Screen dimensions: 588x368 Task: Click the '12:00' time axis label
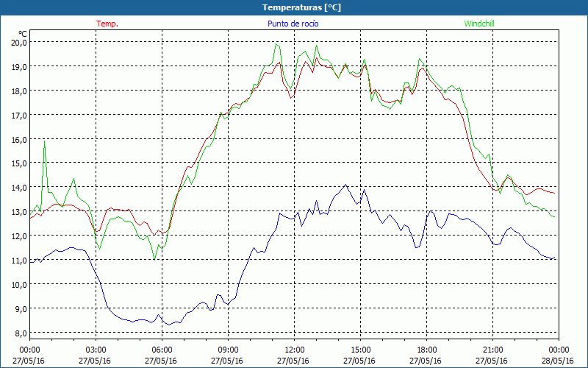(x=295, y=350)
